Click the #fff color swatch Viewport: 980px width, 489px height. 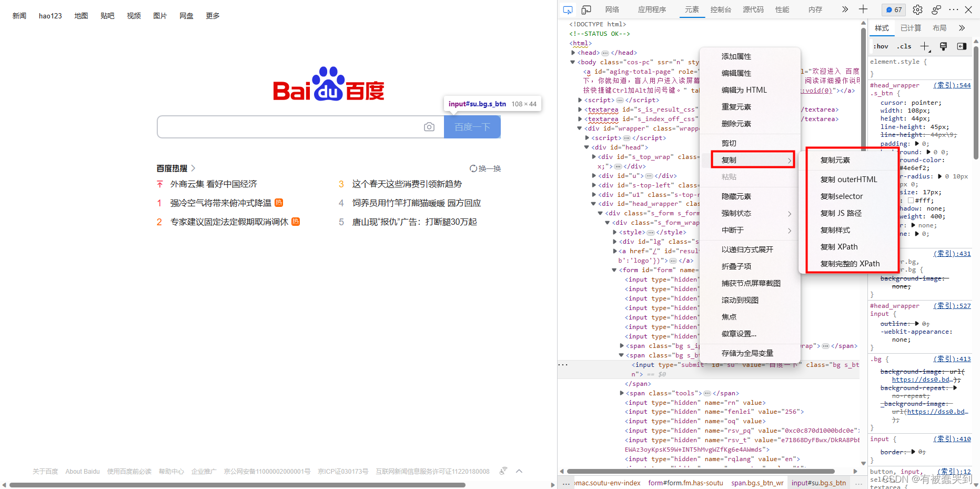[911, 201]
